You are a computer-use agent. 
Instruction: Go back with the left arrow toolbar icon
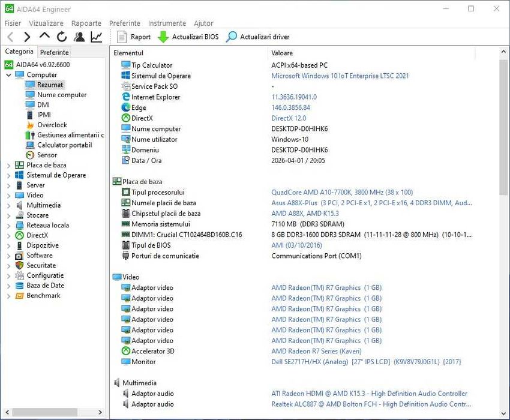tap(10, 37)
